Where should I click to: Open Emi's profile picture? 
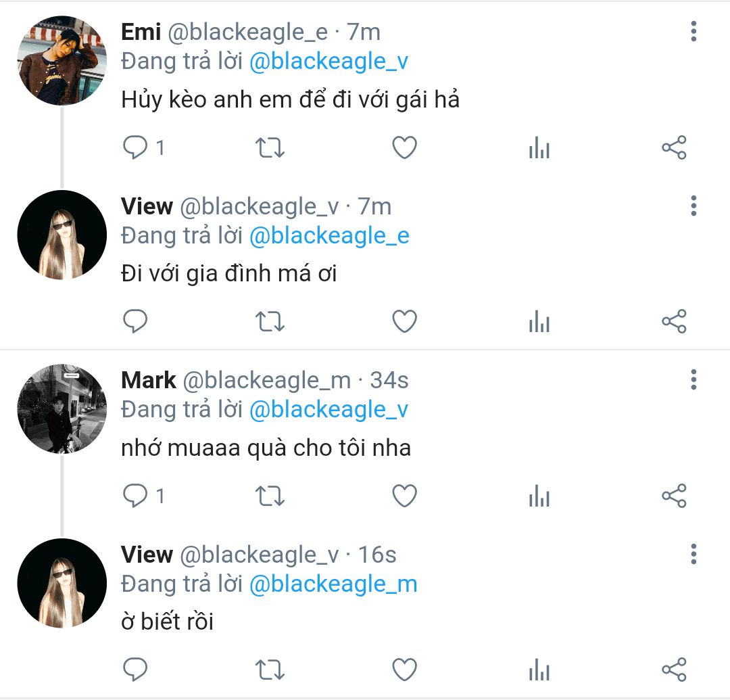tap(62, 61)
